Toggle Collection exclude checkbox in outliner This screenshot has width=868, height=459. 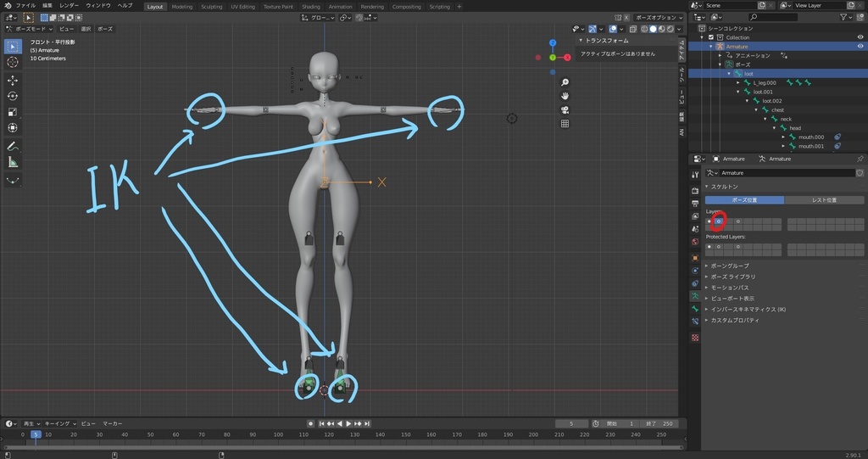coord(711,37)
